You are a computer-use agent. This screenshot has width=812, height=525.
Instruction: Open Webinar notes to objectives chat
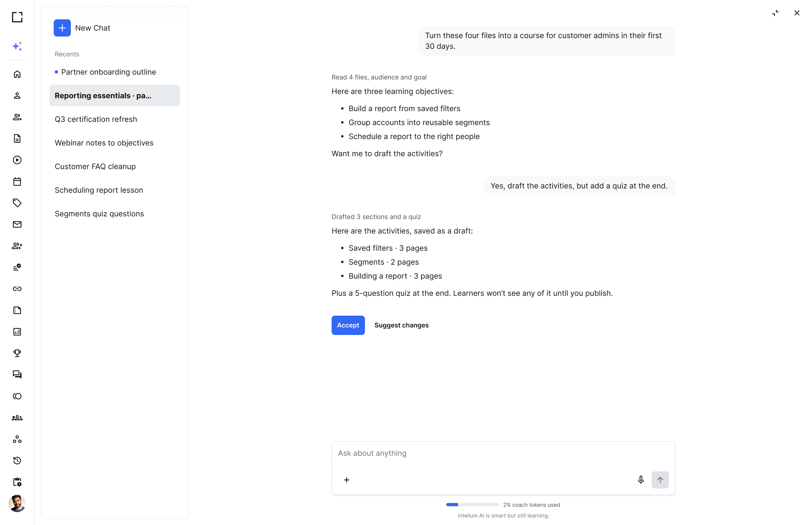[x=114, y=143]
